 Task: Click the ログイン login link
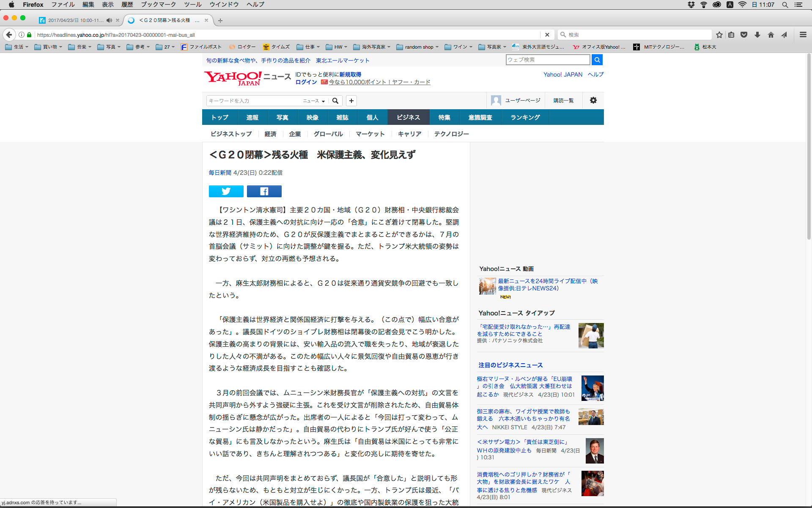(306, 82)
